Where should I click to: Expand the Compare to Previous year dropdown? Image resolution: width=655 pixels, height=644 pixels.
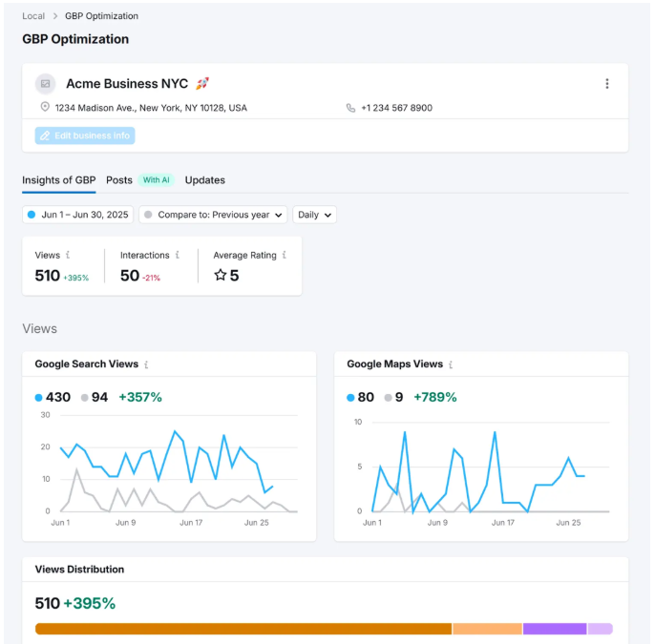coord(213,215)
